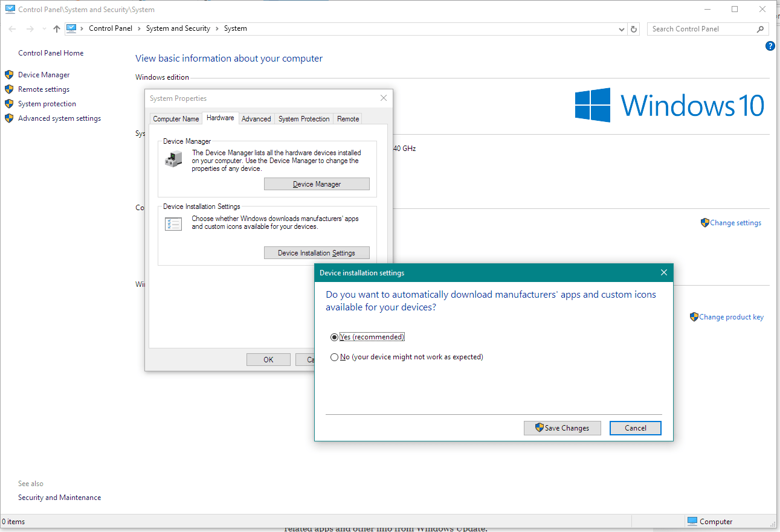Click the shield icon beside Change product key
The image size is (780, 532).
tap(694, 316)
